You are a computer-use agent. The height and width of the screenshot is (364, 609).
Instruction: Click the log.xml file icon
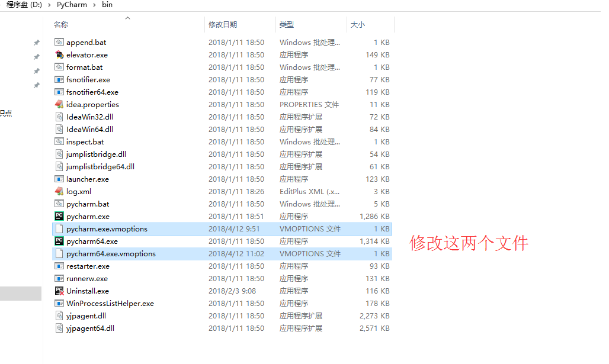(x=59, y=191)
